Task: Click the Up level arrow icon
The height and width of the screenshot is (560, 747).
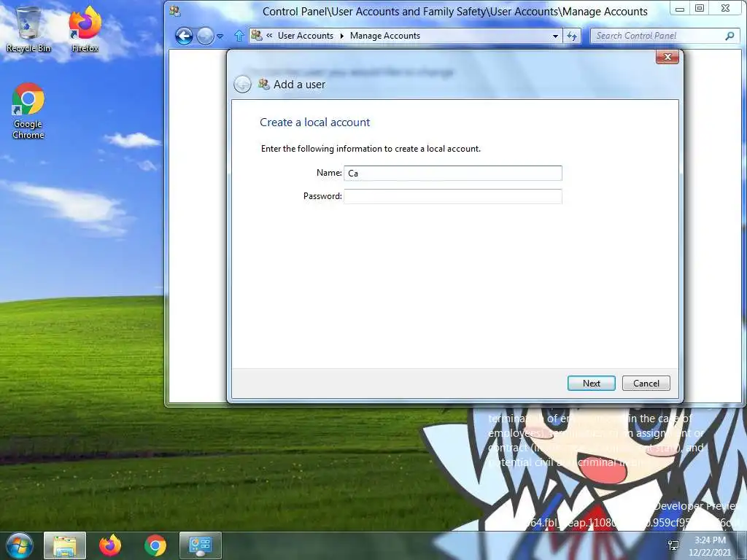Action: click(239, 36)
